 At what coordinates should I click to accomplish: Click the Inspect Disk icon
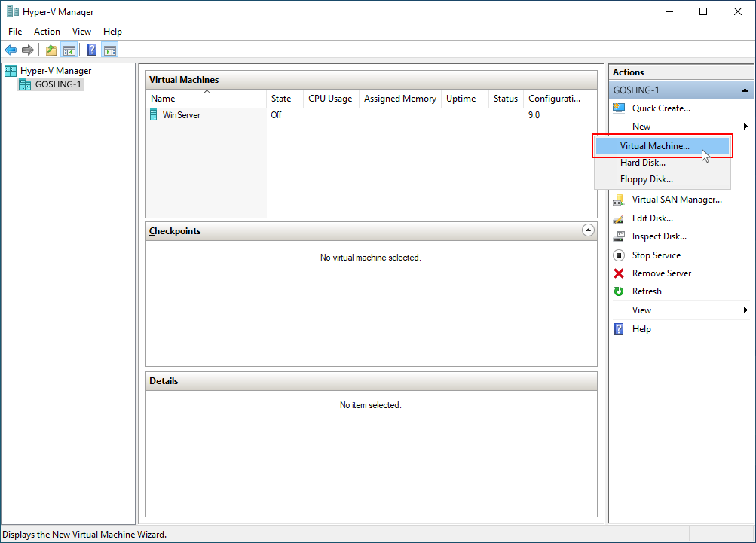coord(619,236)
